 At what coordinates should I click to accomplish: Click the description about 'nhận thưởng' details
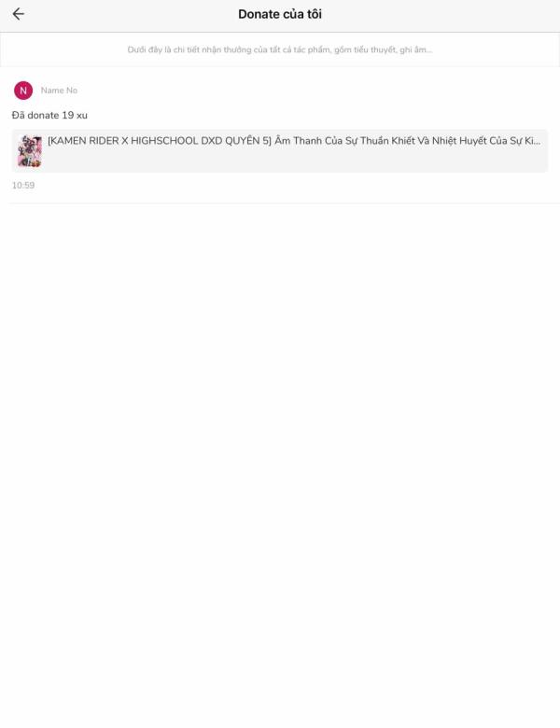coord(280,49)
